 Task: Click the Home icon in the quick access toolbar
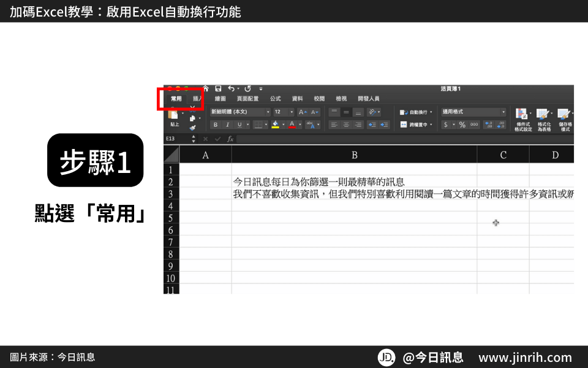coord(206,88)
